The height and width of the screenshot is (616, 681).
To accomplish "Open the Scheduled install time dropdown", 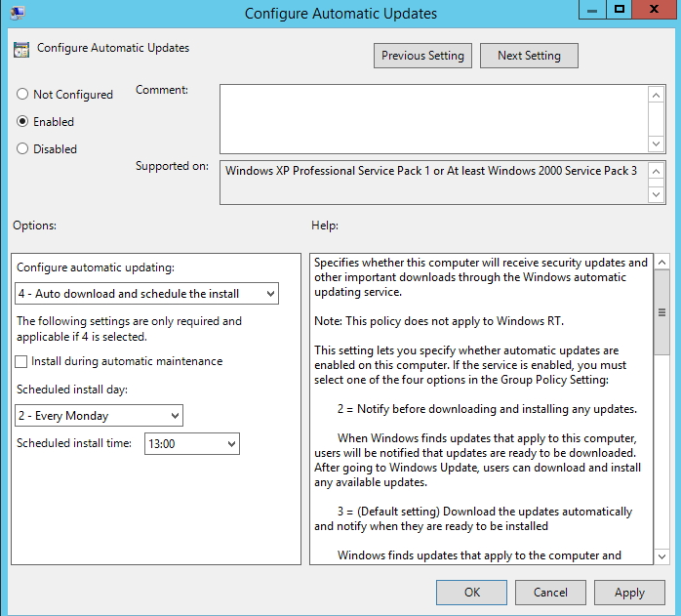I will pos(192,443).
